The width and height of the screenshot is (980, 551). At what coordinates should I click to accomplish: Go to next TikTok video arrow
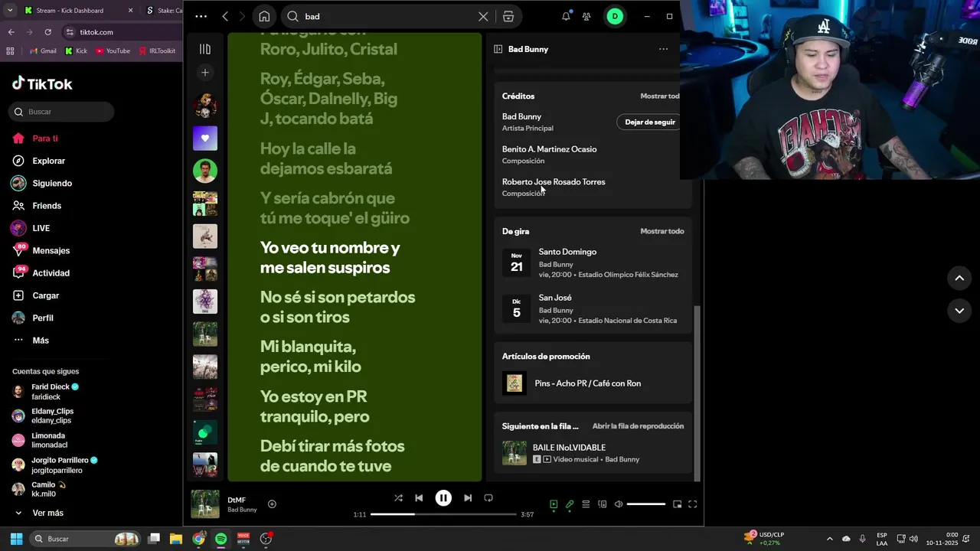point(959,311)
